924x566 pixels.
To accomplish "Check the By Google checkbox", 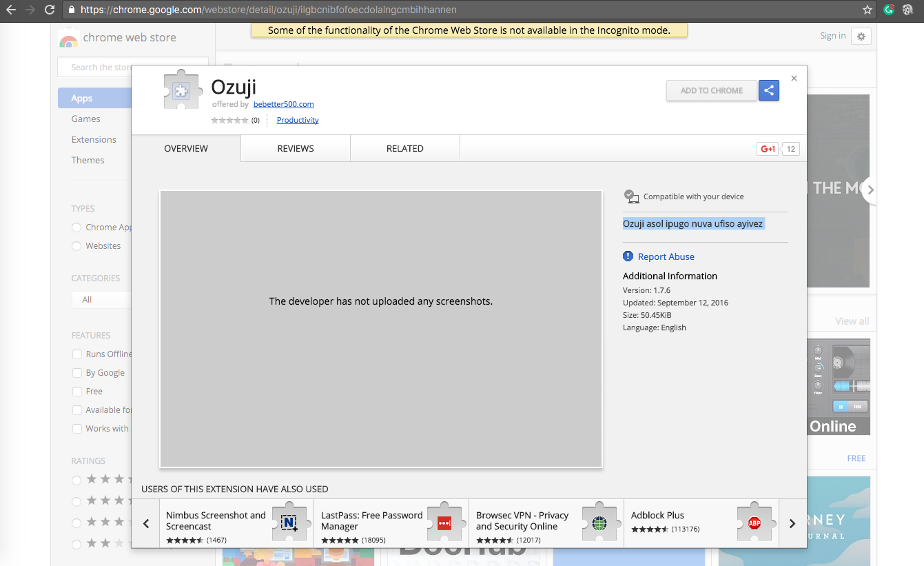I will tap(77, 373).
